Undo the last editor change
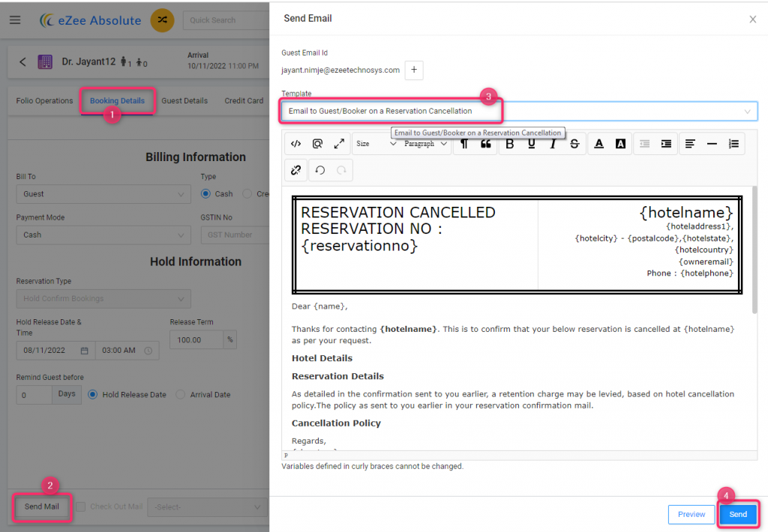768x532 pixels. pos(319,170)
